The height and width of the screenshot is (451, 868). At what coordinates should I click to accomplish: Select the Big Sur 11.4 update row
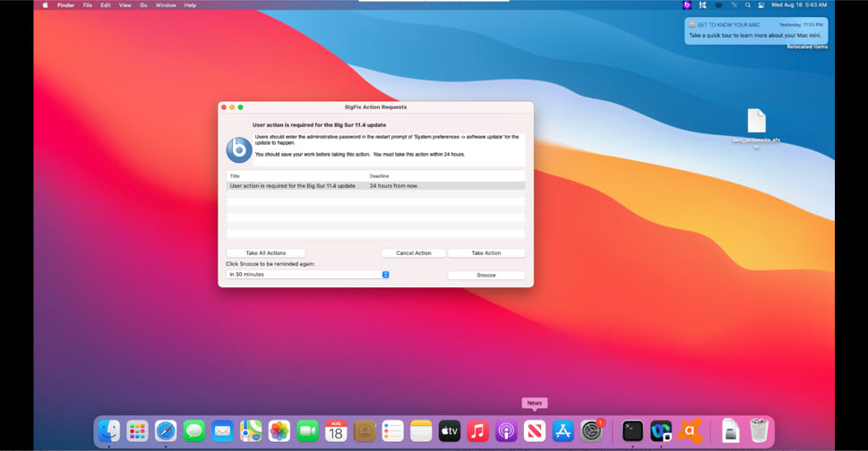[x=376, y=186]
